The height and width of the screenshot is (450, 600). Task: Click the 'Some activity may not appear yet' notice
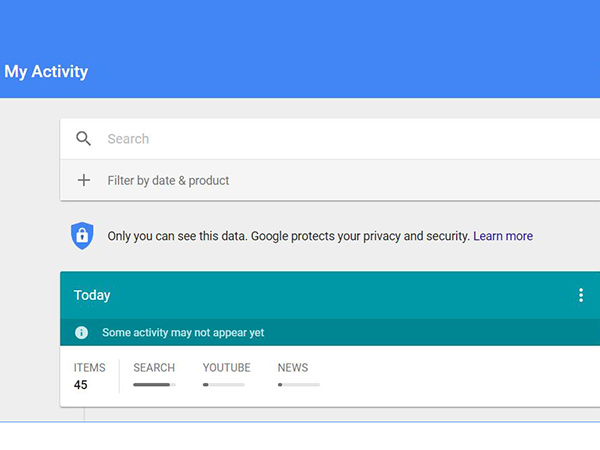point(183,333)
